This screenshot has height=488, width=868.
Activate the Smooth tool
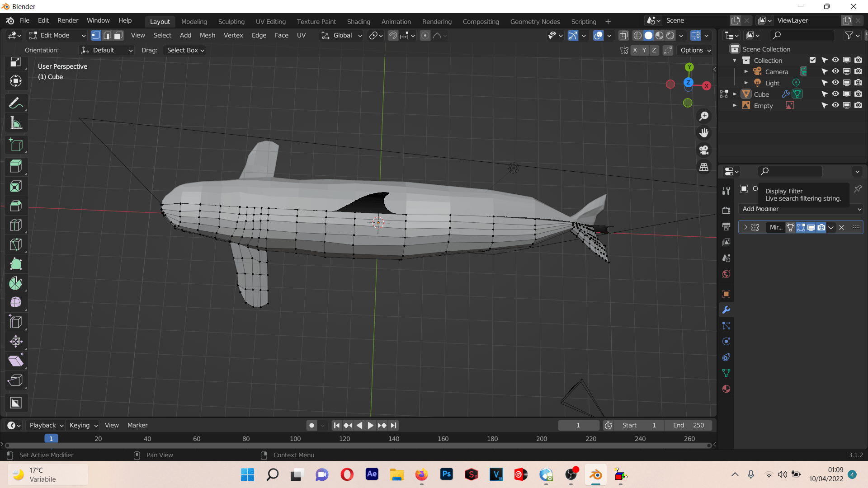[x=16, y=302]
